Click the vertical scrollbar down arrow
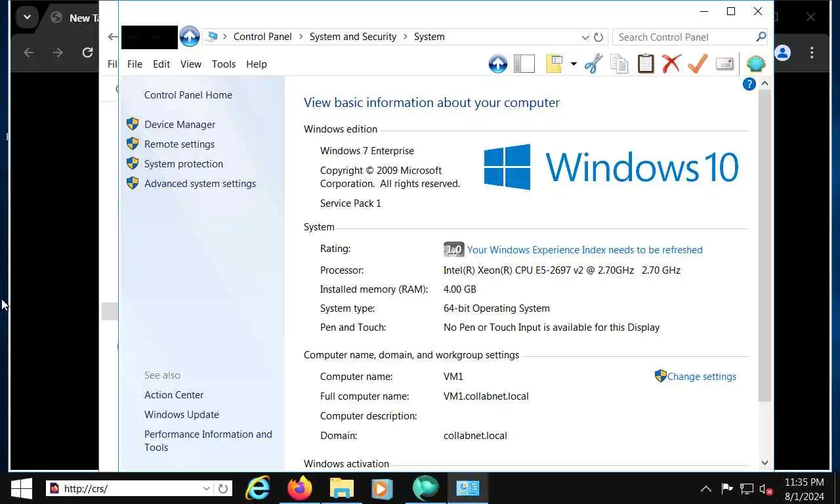This screenshot has width=840, height=504. coord(765,463)
